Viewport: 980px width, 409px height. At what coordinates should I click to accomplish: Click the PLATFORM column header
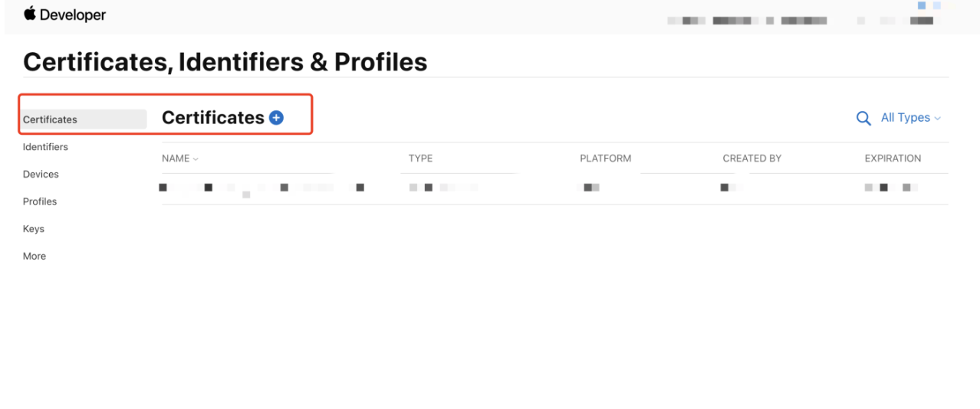(606, 159)
